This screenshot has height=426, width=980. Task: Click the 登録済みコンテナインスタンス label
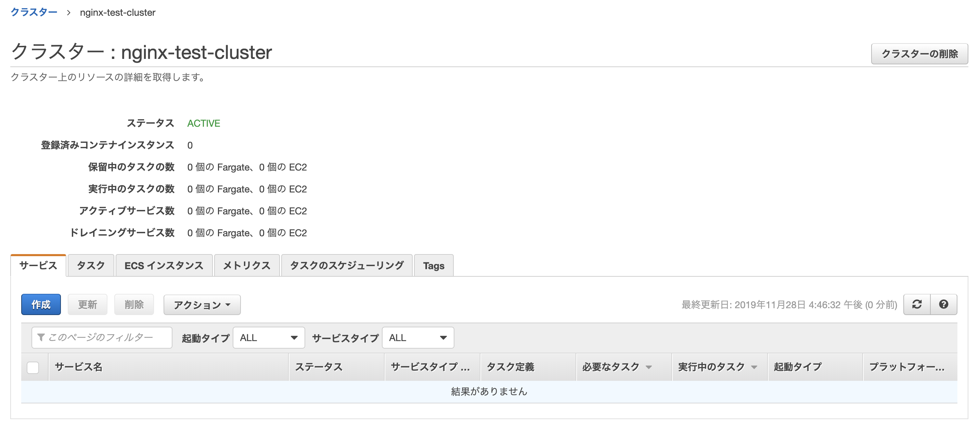click(x=108, y=145)
